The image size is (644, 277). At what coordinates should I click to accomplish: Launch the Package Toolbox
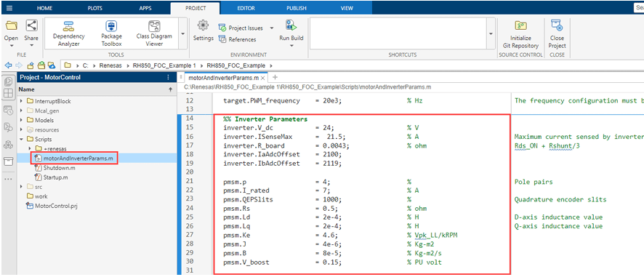pos(111,34)
